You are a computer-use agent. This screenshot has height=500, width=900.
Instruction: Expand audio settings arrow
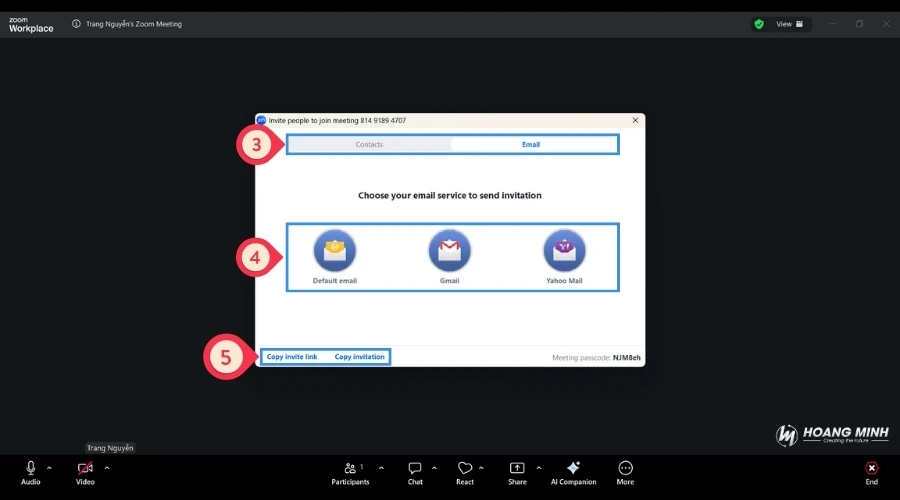click(49, 467)
